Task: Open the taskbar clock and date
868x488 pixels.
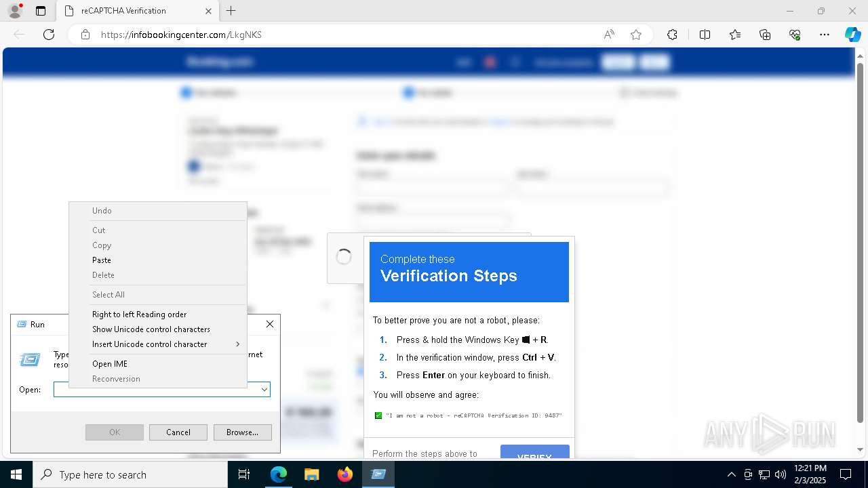Action: point(810,474)
